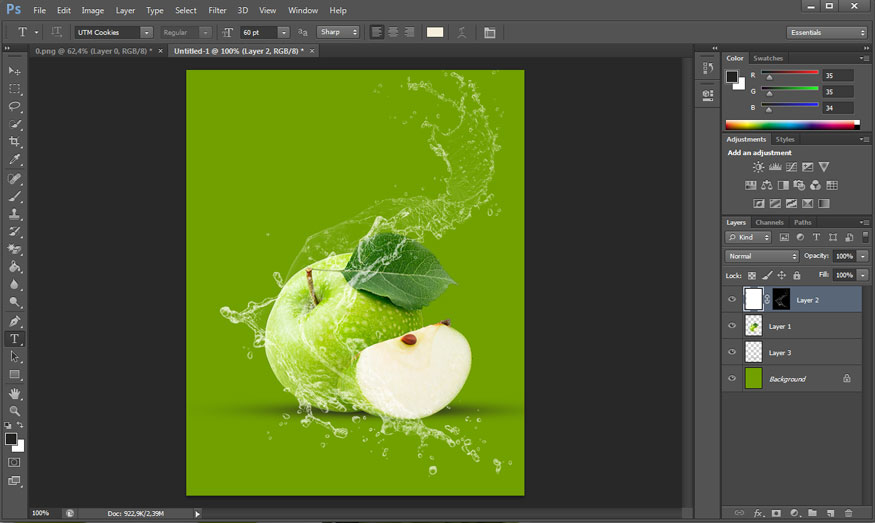
Task: Select the Pen tool
Action: point(15,321)
